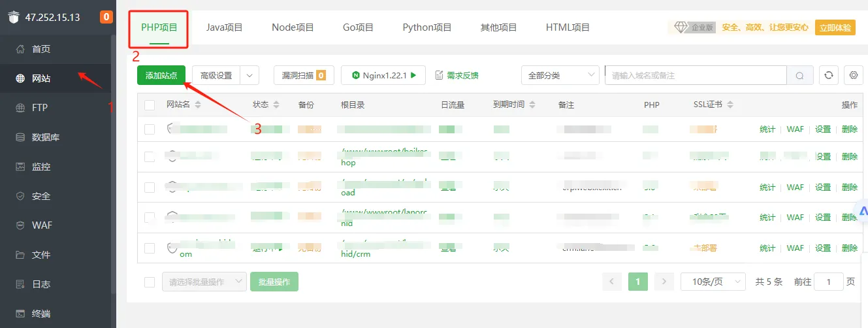This screenshot has width=868, height=328.
Task: Click the play arrow beside Nginx1.22.1
Action: tap(413, 76)
